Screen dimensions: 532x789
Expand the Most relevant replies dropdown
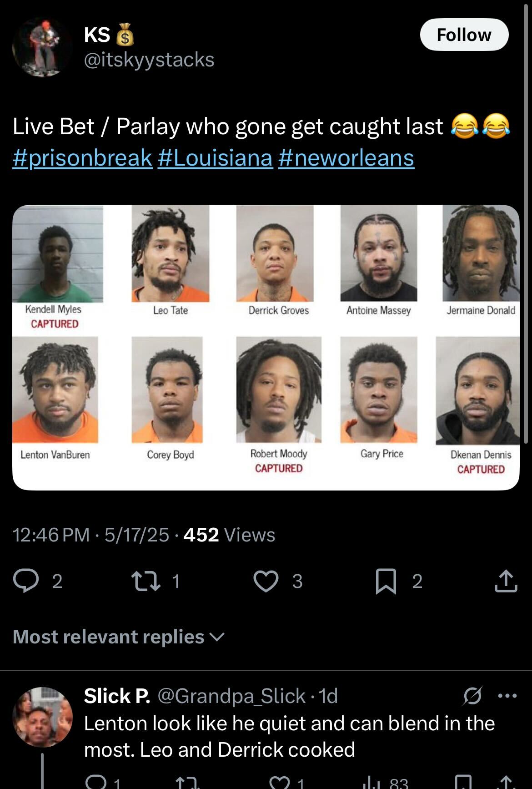(x=119, y=637)
